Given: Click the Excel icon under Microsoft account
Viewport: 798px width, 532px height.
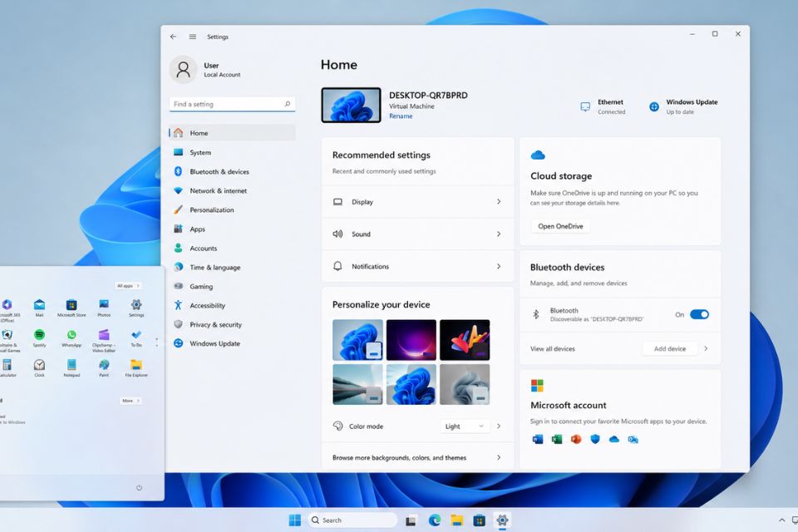Looking at the screenshot, I should (x=557, y=440).
